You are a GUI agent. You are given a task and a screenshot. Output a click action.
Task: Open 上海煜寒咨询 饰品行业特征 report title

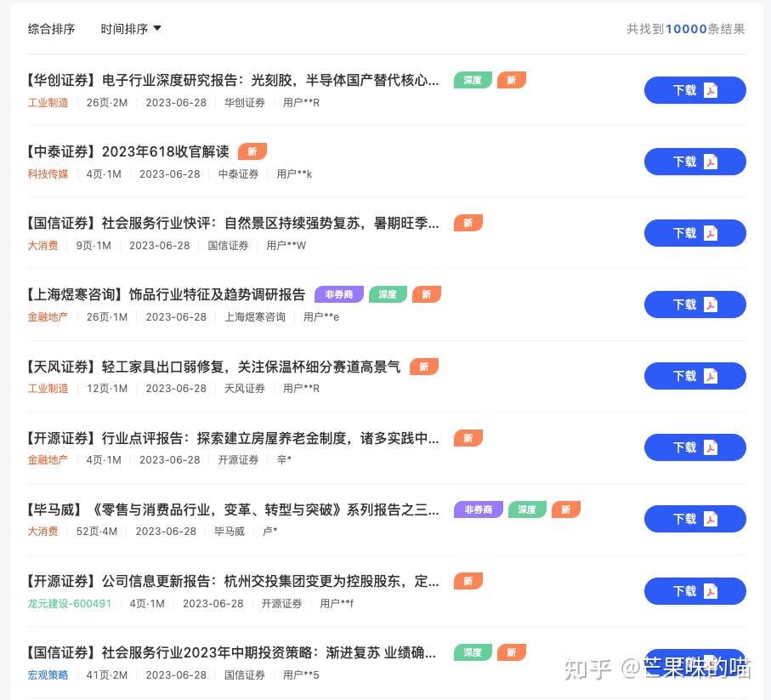pos(167,294)
